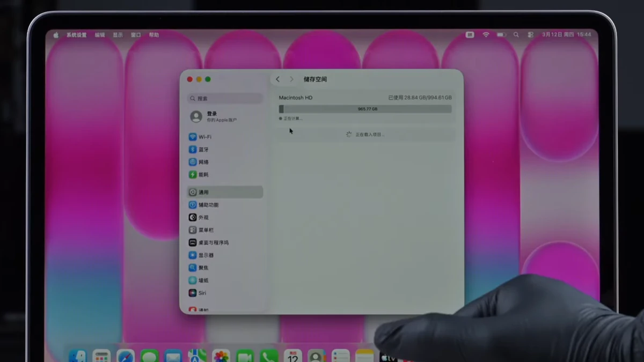This screenshot has height=362, width=644.
Task: Open the Siri settings pane
Action: (225, 293)
